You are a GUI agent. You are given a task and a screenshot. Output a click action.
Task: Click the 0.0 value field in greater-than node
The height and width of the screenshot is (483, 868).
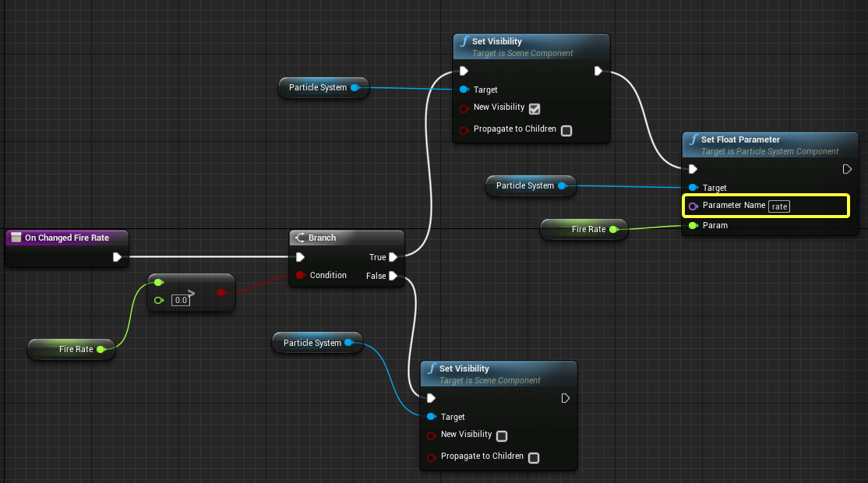(x=181, y=300)
